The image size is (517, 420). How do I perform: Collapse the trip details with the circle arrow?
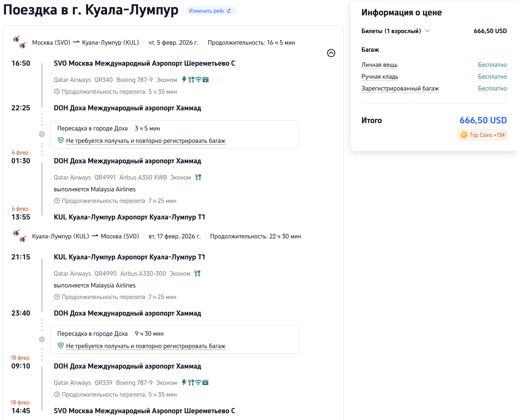tap(331, 53)
